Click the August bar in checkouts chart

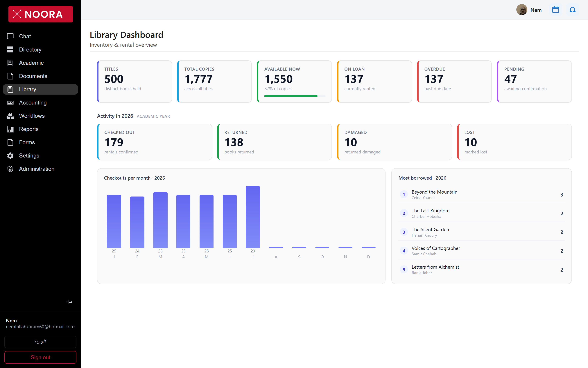click(x=276, y=247)
